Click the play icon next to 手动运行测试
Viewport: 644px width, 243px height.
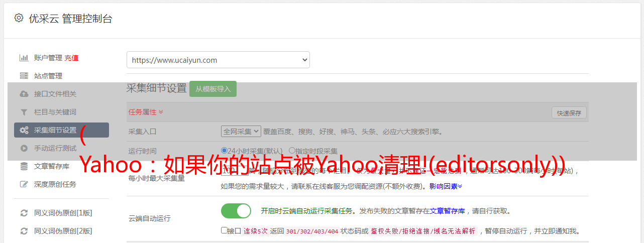click(x=24, y=148)
